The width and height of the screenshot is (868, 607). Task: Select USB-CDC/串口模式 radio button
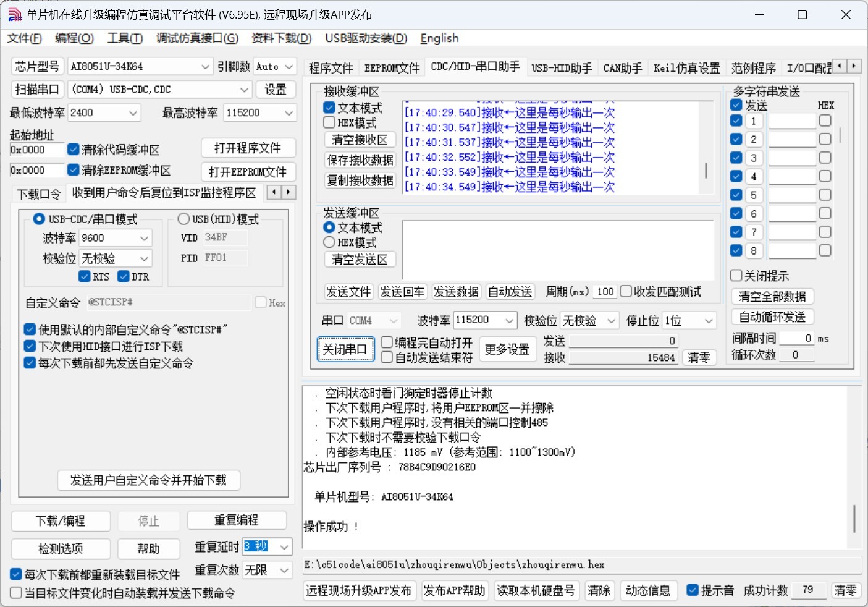pyautogui.click(x=39, y=219)
